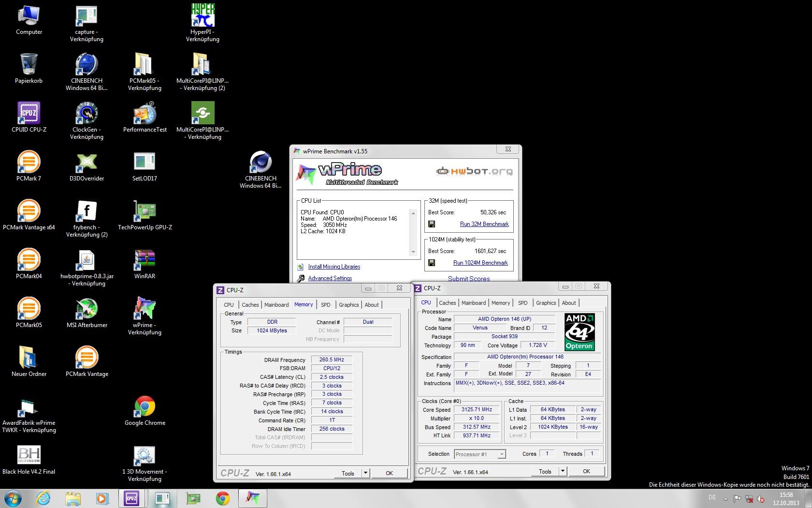This screenshot has width=812, height=508.
Task: Select the PCMark04 desktop shortcut
Action: (x=29, y=264)
